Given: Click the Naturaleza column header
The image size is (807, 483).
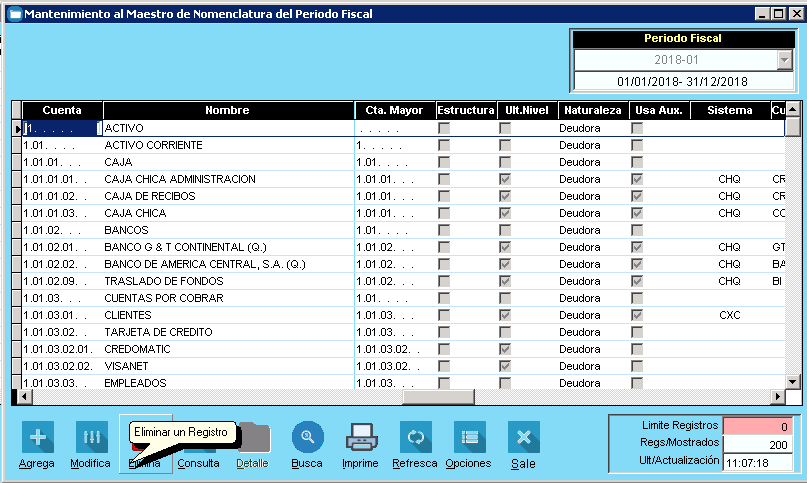Looking at the screenshot, I should click(x=593, y=110).
